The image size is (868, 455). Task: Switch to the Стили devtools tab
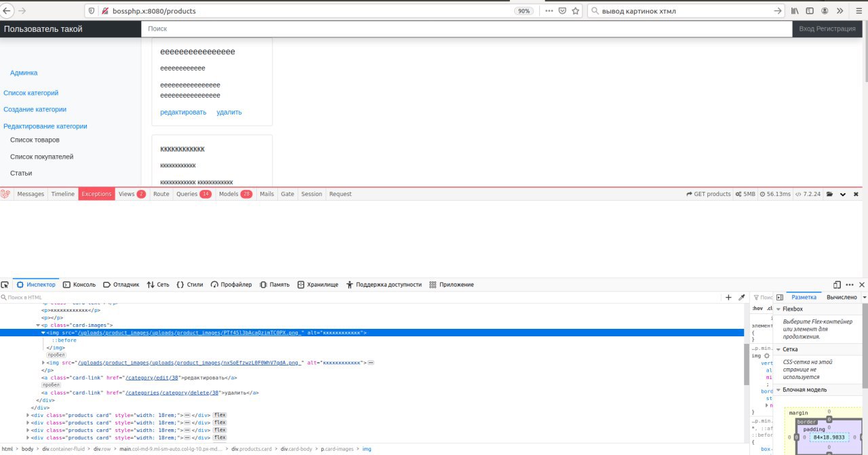click(x=190, y=285)
